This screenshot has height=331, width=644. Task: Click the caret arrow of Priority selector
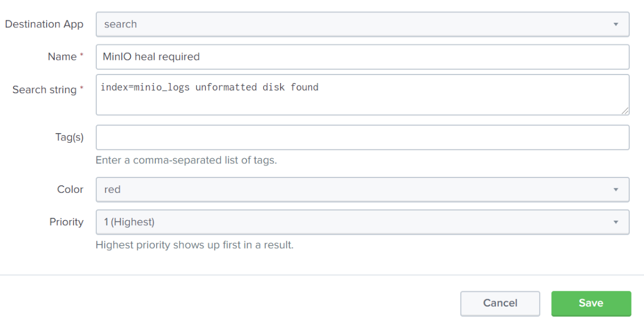point(616,222)
